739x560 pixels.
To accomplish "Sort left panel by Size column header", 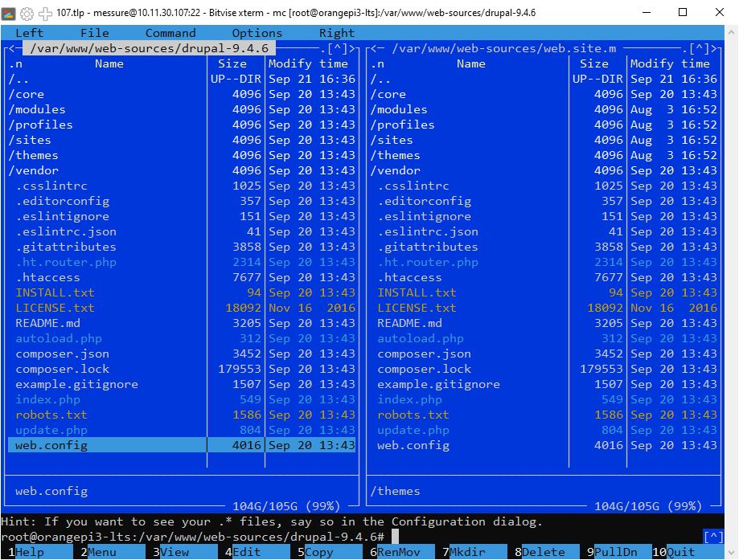I will pos(232,63).
